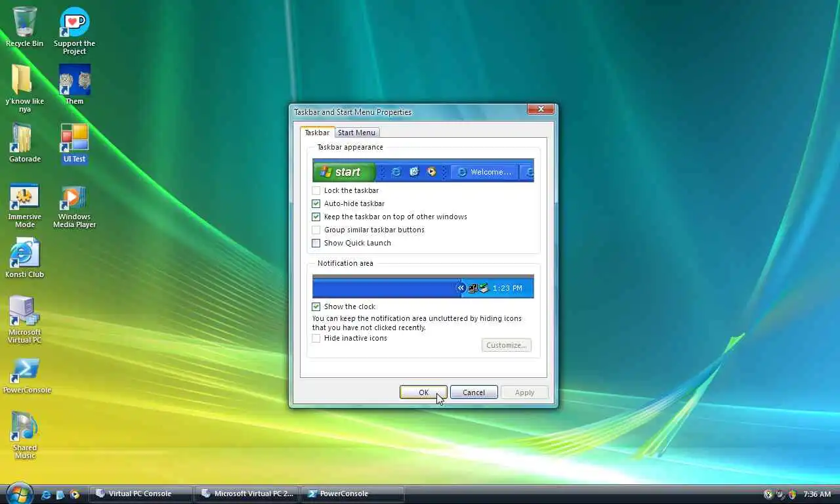
Task: Enable Hide inactive icons checkbox
Action: [316, 338]
